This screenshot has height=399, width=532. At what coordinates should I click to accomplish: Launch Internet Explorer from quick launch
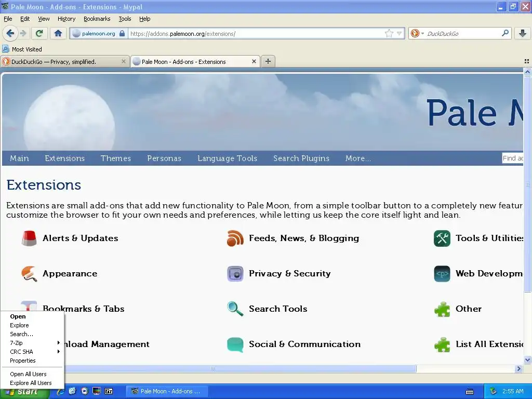(x=60, y=391)
